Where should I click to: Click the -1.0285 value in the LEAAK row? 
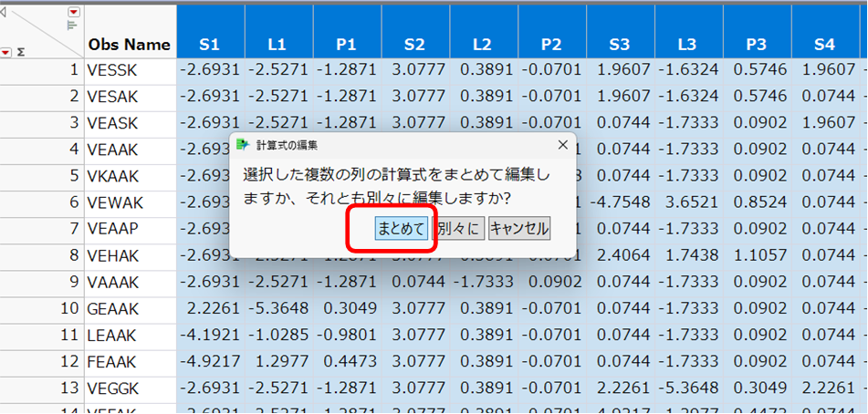[278, 336]
